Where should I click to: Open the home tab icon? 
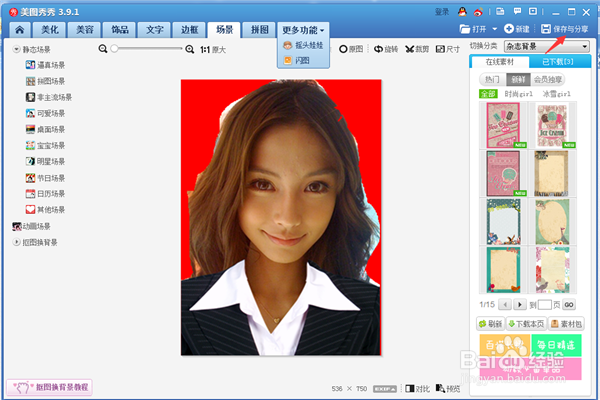click(20, 30)
